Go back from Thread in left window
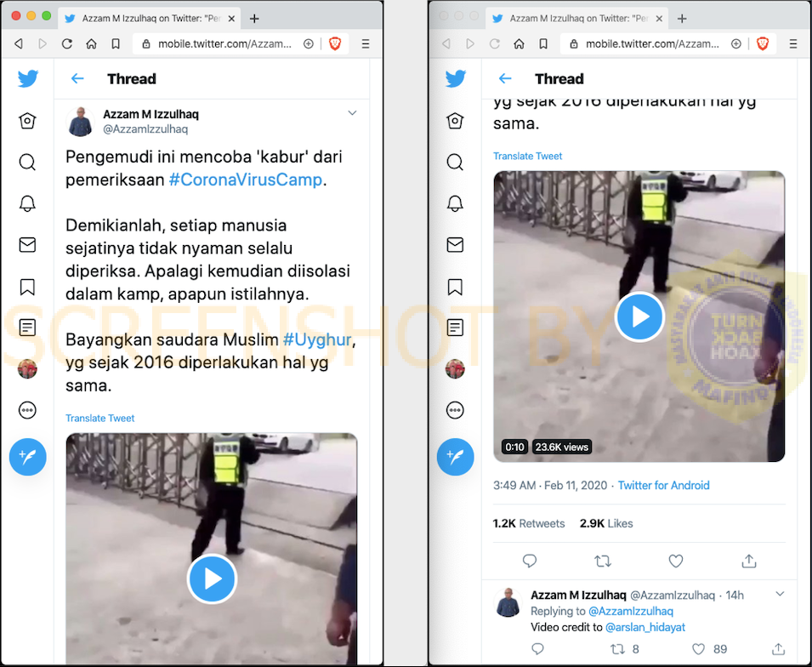Viewport: 812px width, 667px height. pyautogui.click(x=77, y=79)
